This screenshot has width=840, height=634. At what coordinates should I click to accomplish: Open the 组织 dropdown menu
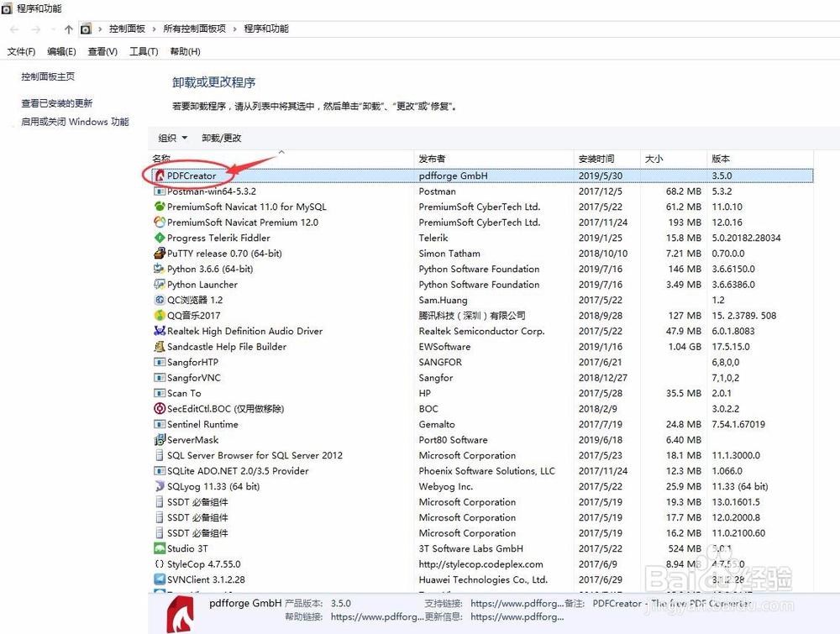pos(172,139)
